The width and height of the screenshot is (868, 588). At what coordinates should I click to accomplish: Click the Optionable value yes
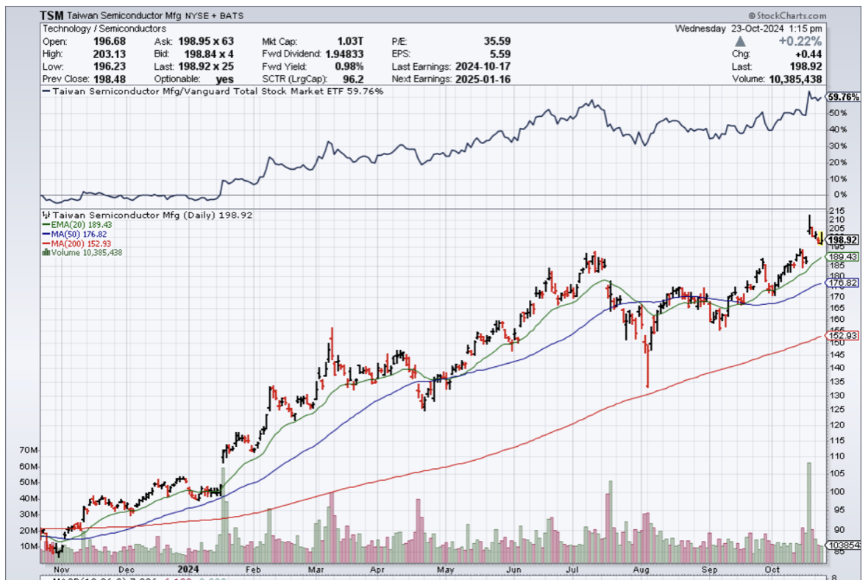[x=225, y=79]
